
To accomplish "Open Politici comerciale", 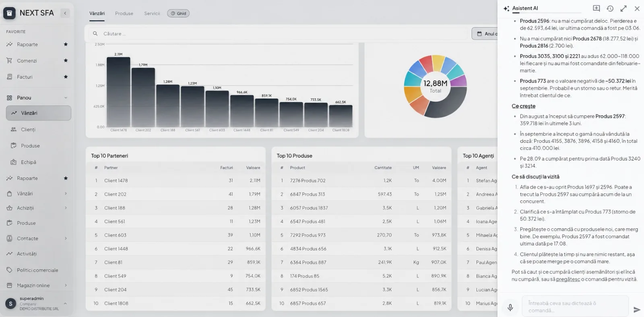I will [37, 270].
